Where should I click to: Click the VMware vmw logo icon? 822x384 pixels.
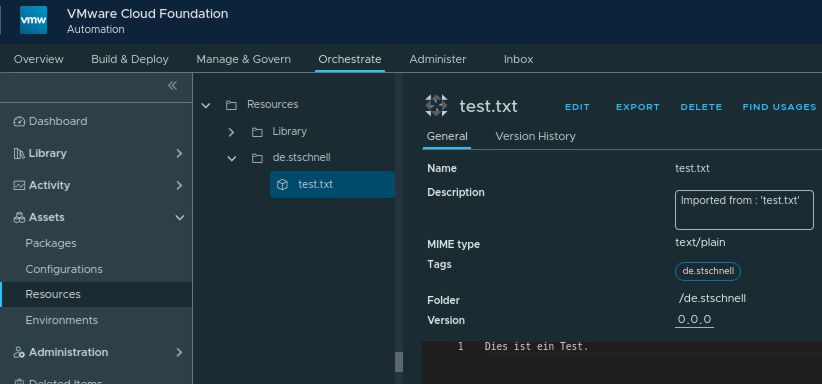pyautogui.click(x=33, y=20)
